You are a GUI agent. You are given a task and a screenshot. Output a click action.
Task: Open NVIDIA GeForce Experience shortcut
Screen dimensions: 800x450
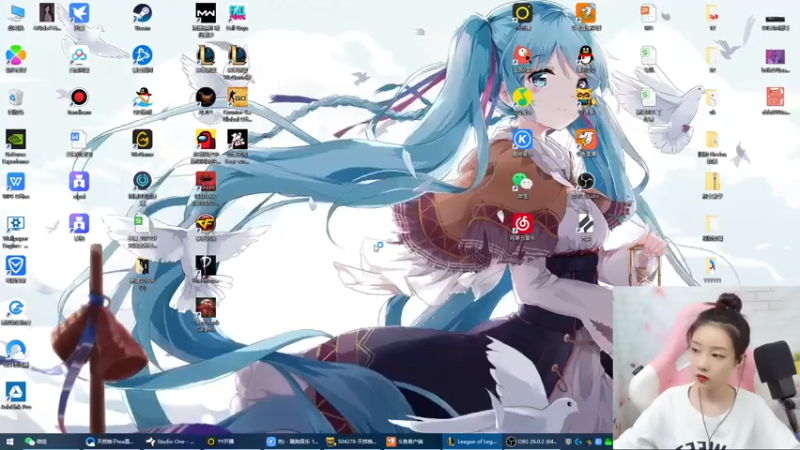coord(16,139)
